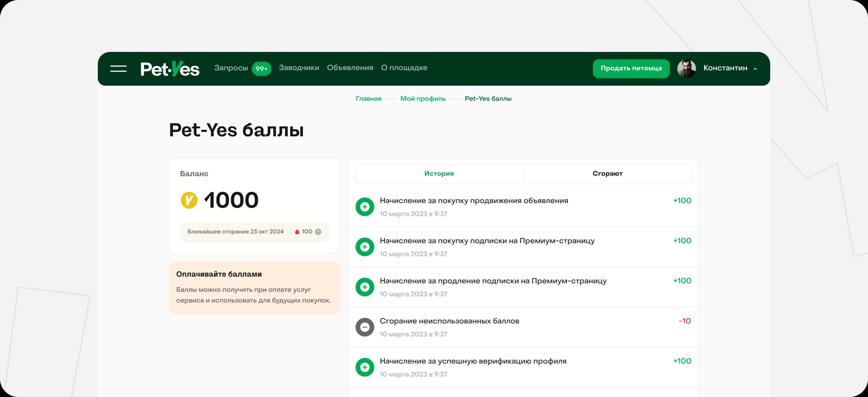Image resolution: width=868 pixels, height=397 pixels.
Task: Click the question mark help icon
Action: pyautogui.click(x=318, y=232)
